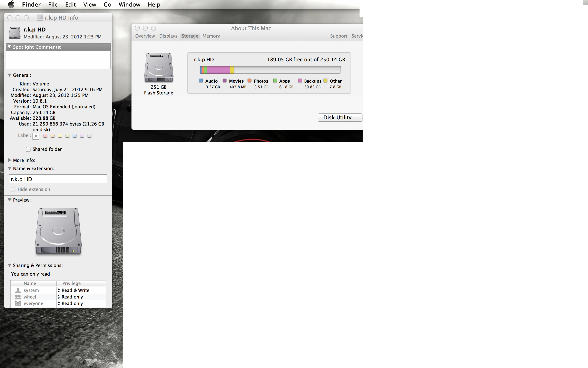Screen dimensions: 588x368
Task: Enable the Shared folder checkbox
Action: pos(28,149)
